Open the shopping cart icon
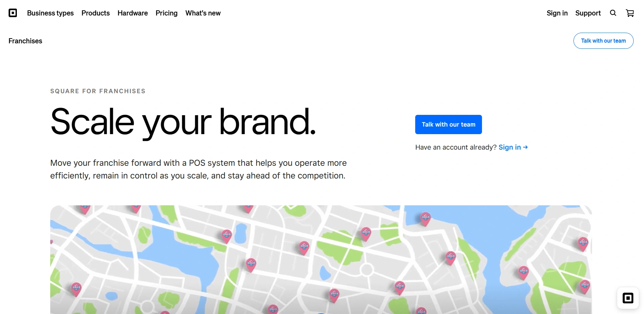Screen dimensions: 644x314 630,13
